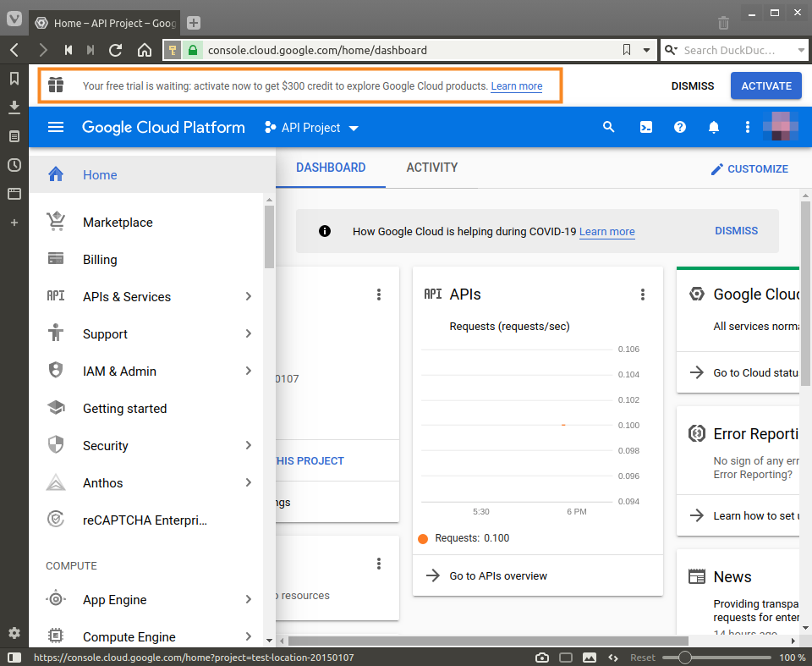Open the closed tabs trash can
The width and height of the screenshot is (812, 666).
(723, 23)
